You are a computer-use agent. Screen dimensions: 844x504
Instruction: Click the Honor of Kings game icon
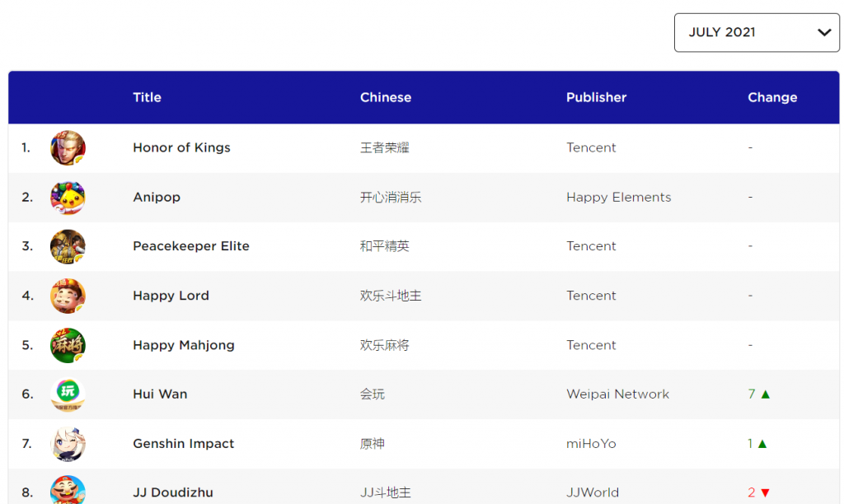click(68, 148)
